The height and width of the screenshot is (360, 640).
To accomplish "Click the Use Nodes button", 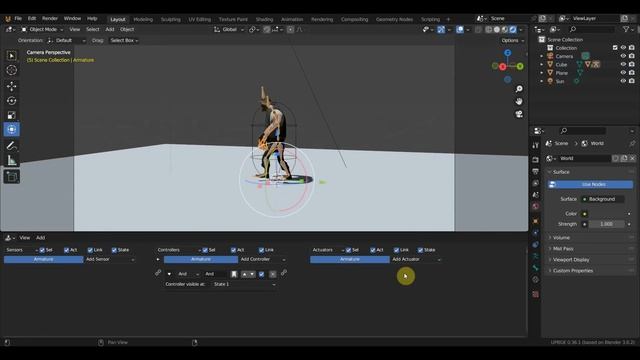I will [x=590, y=184].
